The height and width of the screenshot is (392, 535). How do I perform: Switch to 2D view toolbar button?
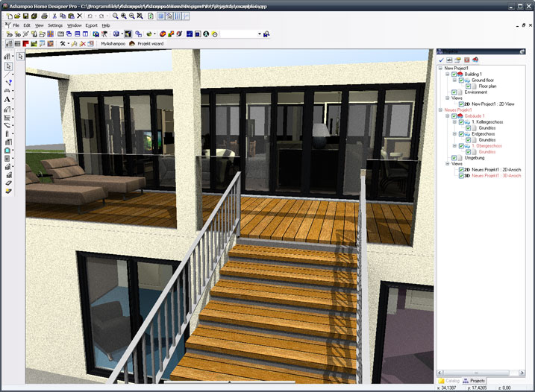(x=8, y=34)
